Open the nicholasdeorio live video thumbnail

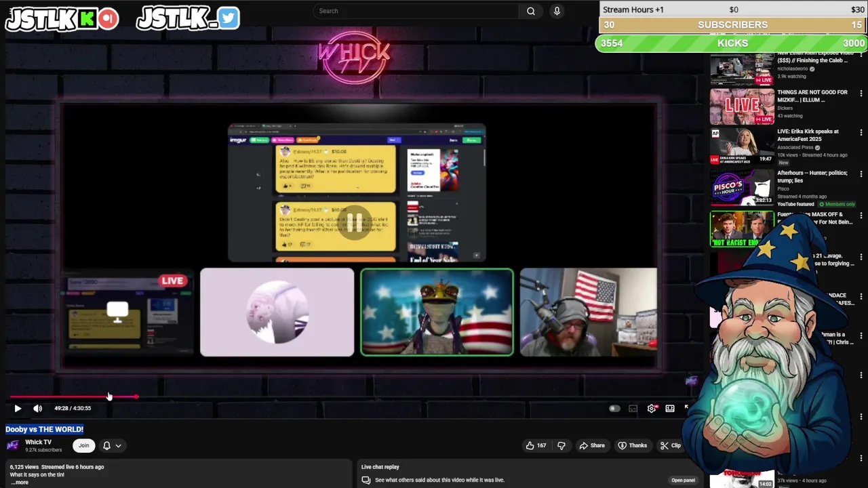click(741, 68)
